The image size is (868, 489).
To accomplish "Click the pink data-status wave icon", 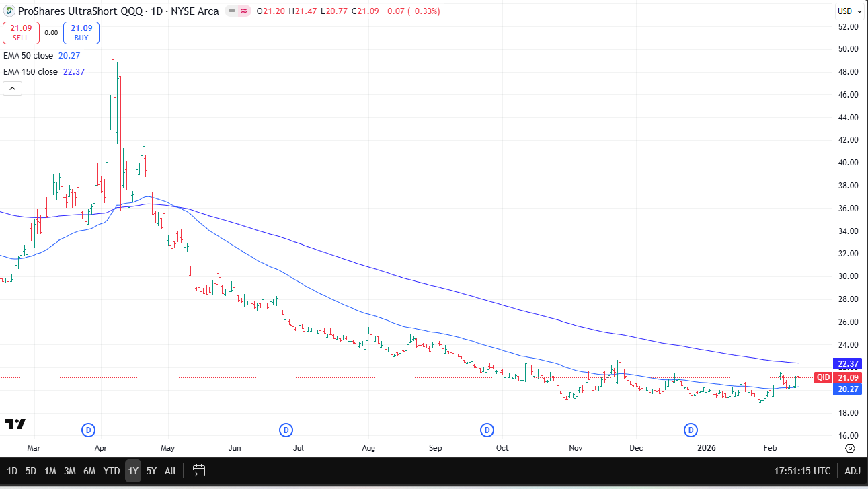I will tap(244, 11).
